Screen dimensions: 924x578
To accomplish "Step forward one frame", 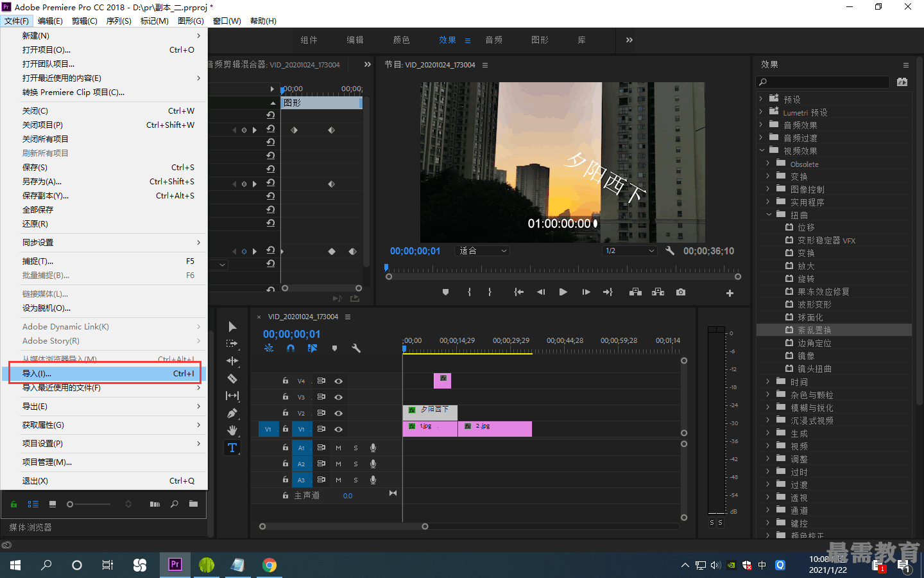I will click(x=586, y=292).
